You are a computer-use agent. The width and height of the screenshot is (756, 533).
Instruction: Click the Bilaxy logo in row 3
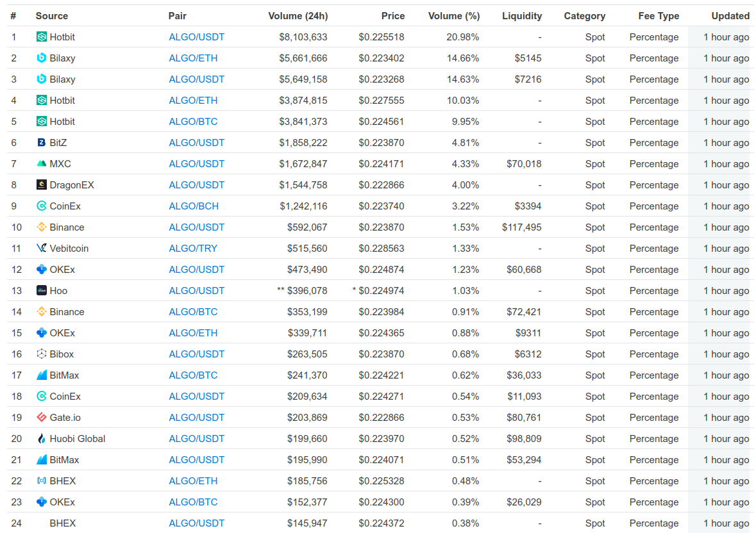click(42, 79)
